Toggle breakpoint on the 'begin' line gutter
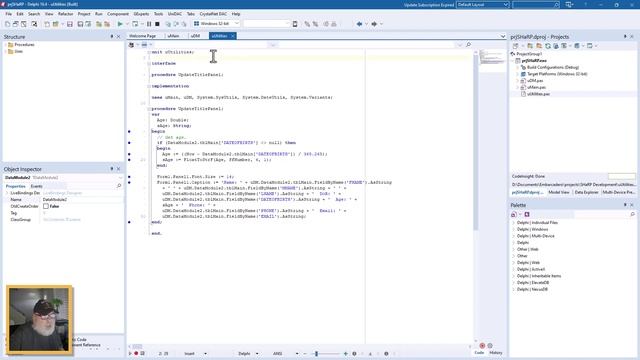 click(x=129, y=131)
